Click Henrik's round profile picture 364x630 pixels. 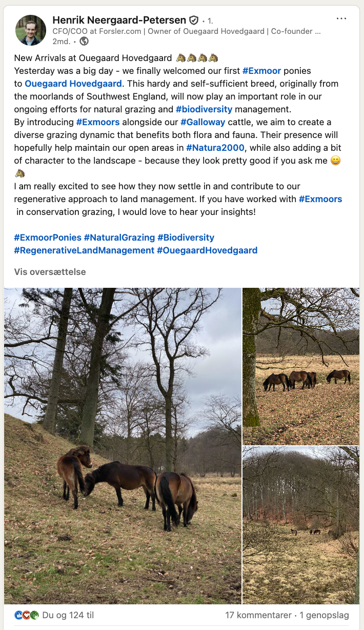[x=30, y=30]
